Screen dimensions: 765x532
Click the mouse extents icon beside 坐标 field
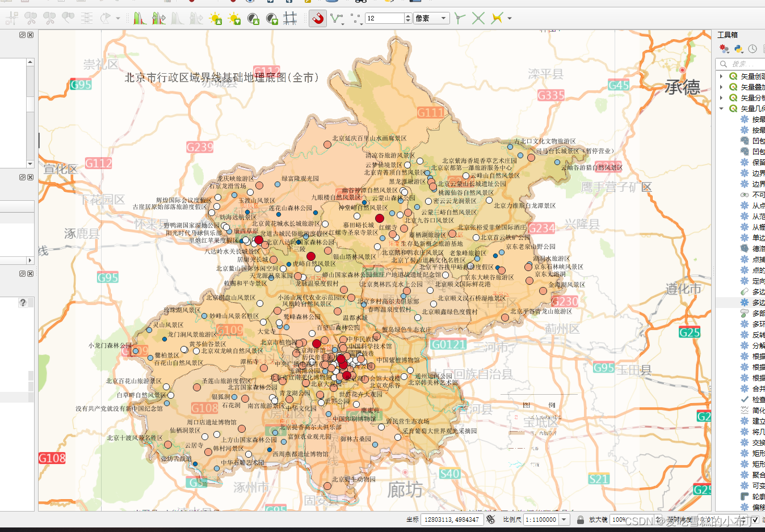pyautogui.click(x=491, y=520)
